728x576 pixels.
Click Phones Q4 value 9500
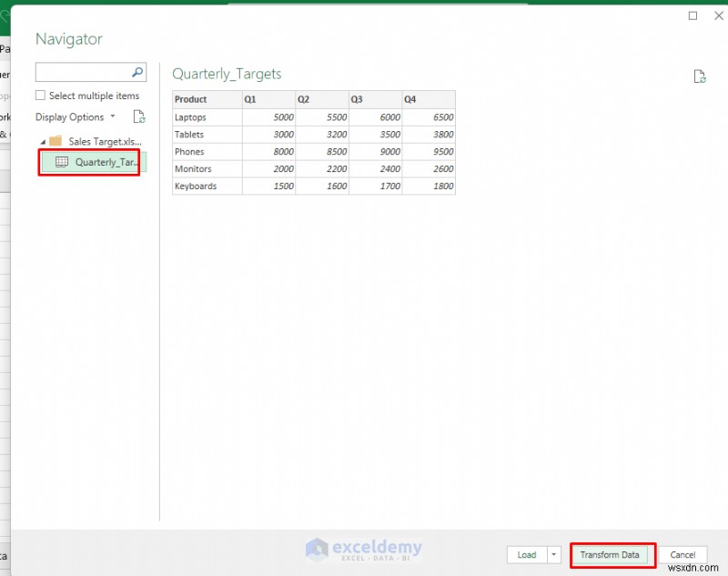pyautogui.click(x=443, y=151)
